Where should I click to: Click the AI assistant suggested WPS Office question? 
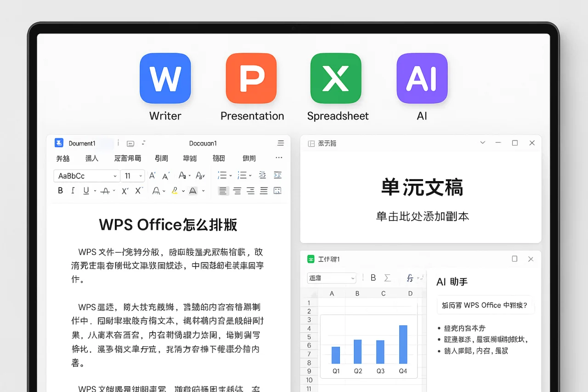485,305
